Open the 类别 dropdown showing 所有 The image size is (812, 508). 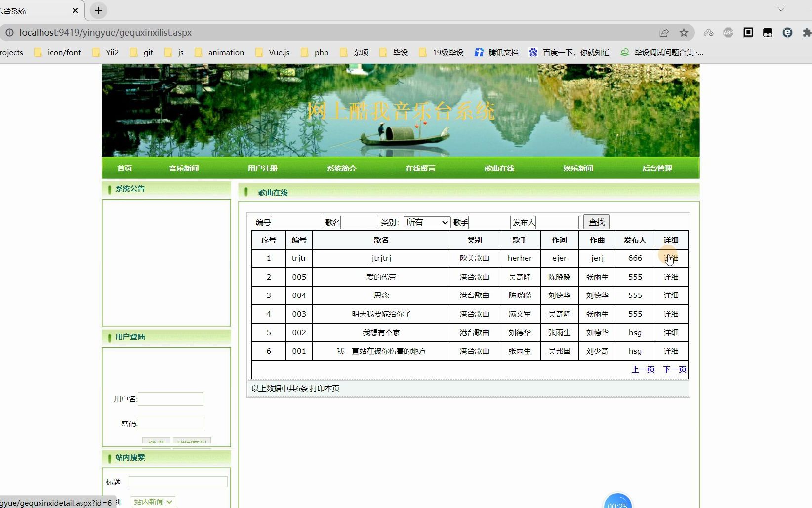(x=427, y=223)
